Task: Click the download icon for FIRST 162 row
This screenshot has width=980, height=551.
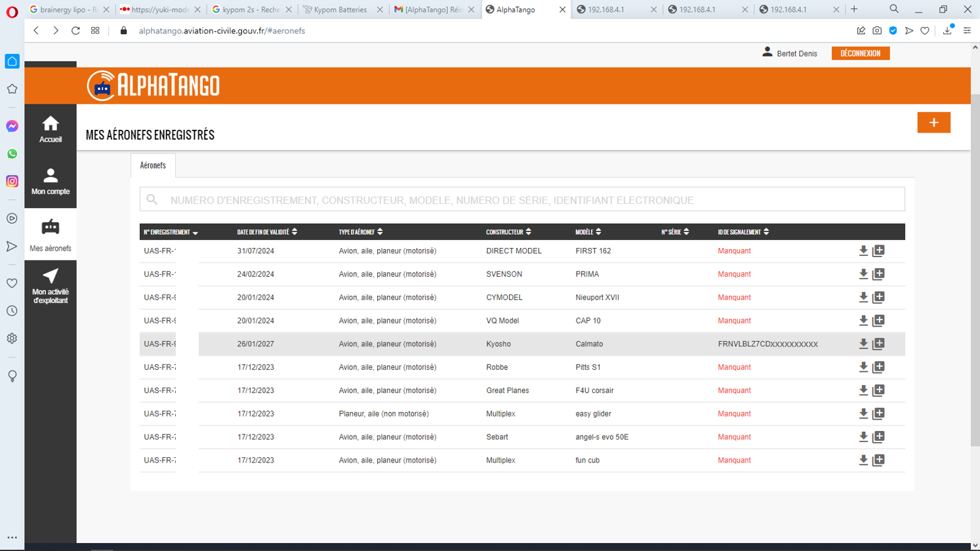Action: 863,251
